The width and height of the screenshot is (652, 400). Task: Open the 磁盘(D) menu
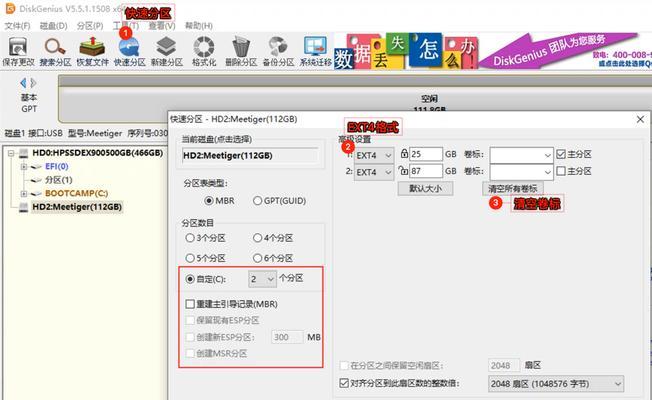(53, 26)
